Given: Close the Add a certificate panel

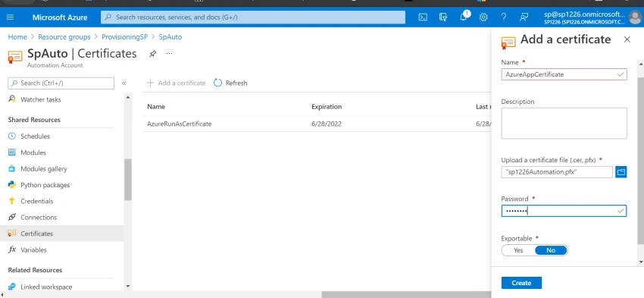Looking at the screenshot, I should click(627, 39).
